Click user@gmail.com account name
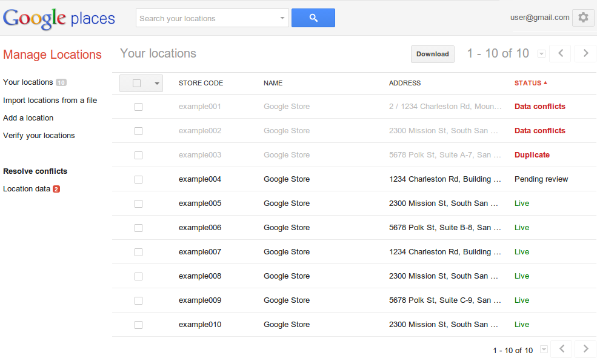 539,18
